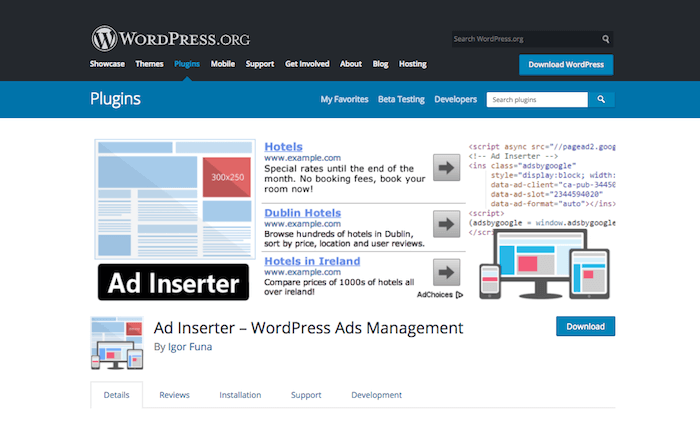The image size is (700, 428).
Task: Select the Details tab
Action: tap(117, 395)
